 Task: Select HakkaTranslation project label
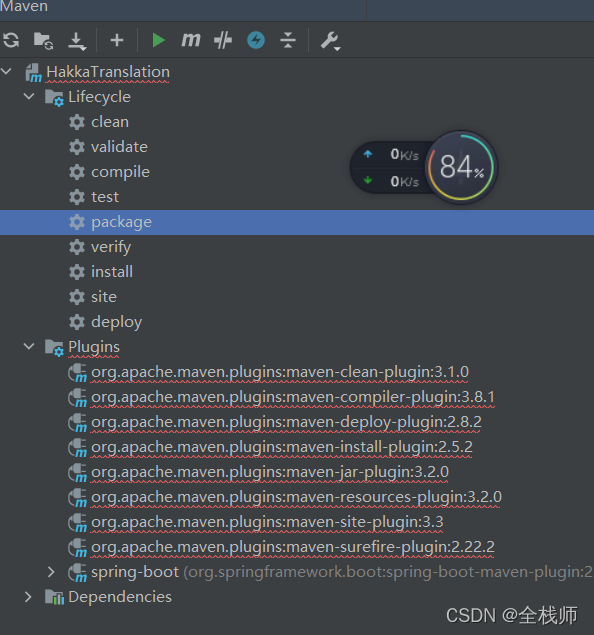108,72
